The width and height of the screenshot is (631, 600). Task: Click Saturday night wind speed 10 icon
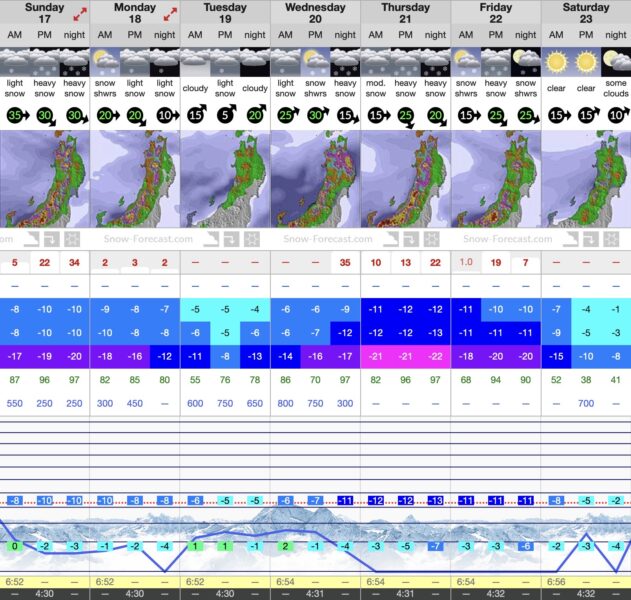click(x=619, y=115)
